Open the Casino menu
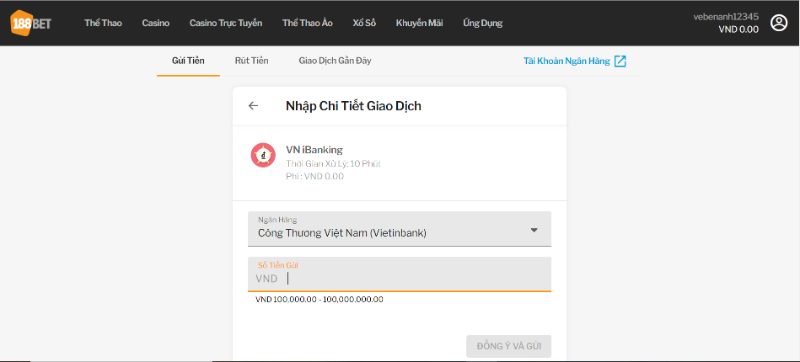The image size is (800, 362). coord(156,23)
